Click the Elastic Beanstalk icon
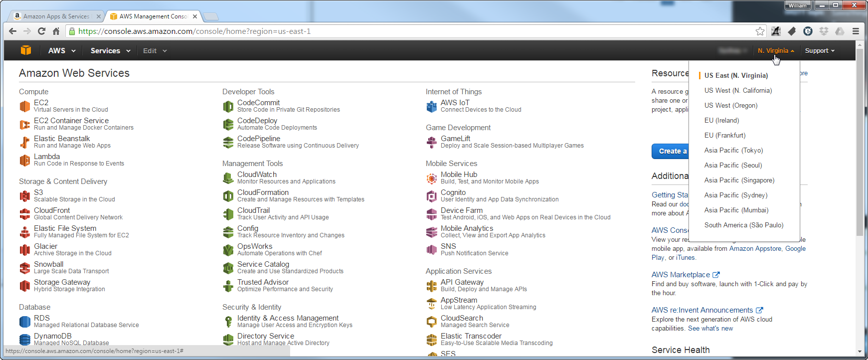The height and width of the screenshot is (360, 868). (x=24, y=142)
